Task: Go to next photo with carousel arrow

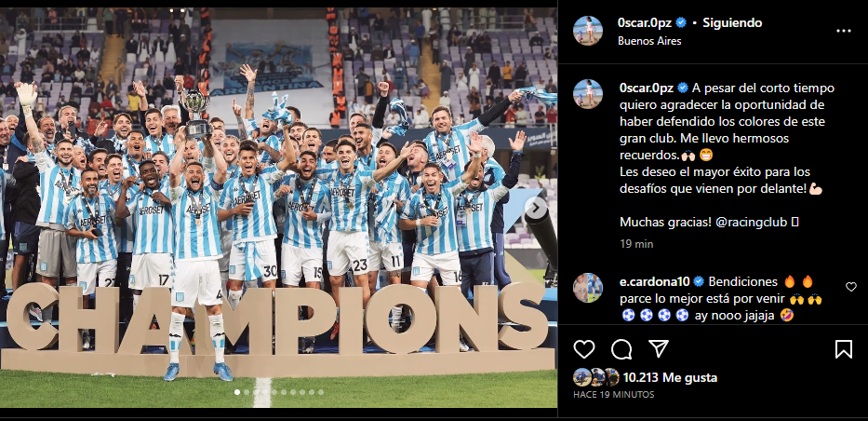Action: 535,208
